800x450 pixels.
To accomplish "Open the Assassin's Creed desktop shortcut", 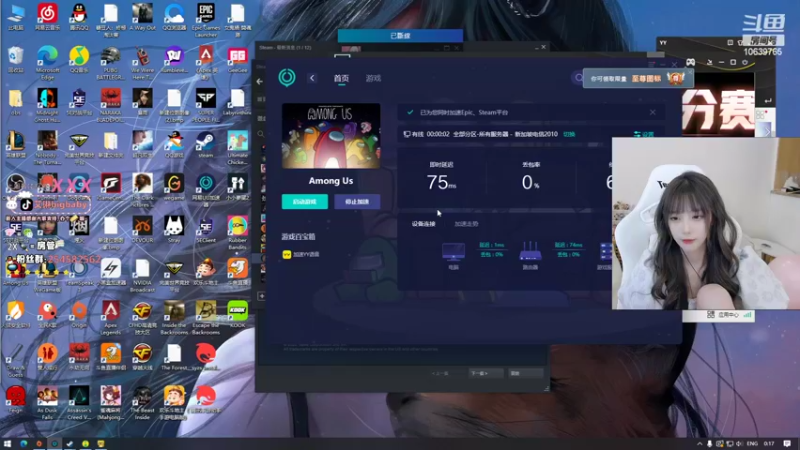I will 79,402.
